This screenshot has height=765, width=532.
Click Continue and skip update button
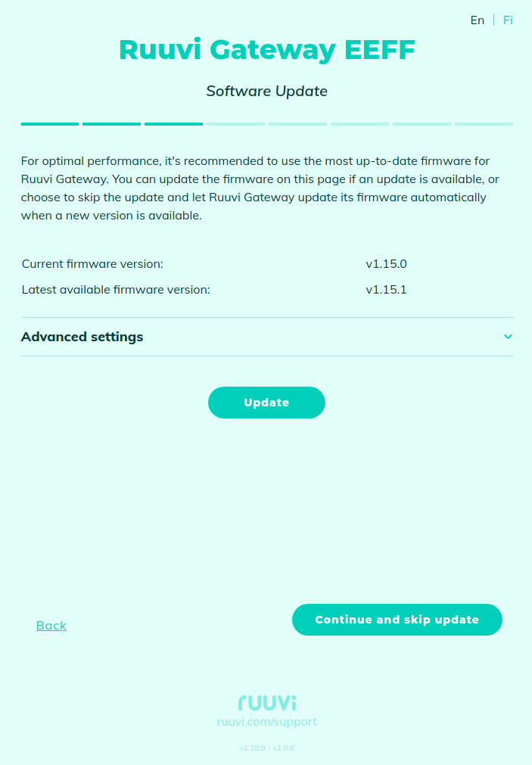397,620
